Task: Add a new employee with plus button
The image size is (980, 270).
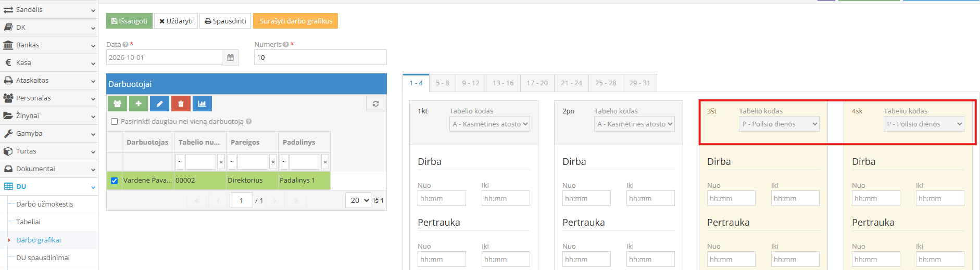Action: pyautogui.click(x=139, y=104)
